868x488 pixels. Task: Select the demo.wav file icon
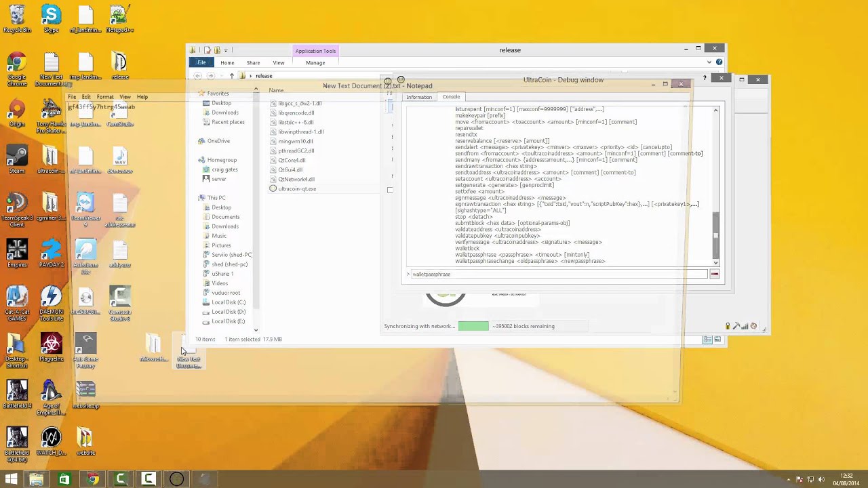pos(119,160)
